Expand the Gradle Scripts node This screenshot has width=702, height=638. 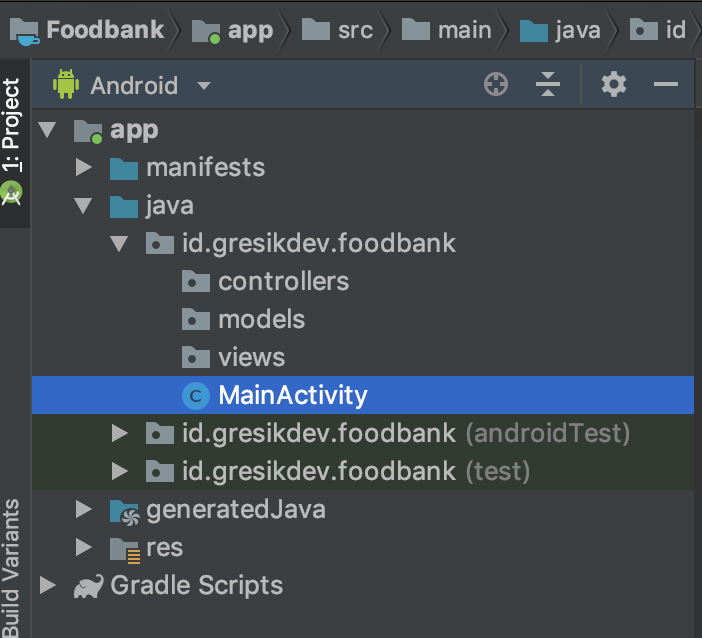tap(46, 586)
